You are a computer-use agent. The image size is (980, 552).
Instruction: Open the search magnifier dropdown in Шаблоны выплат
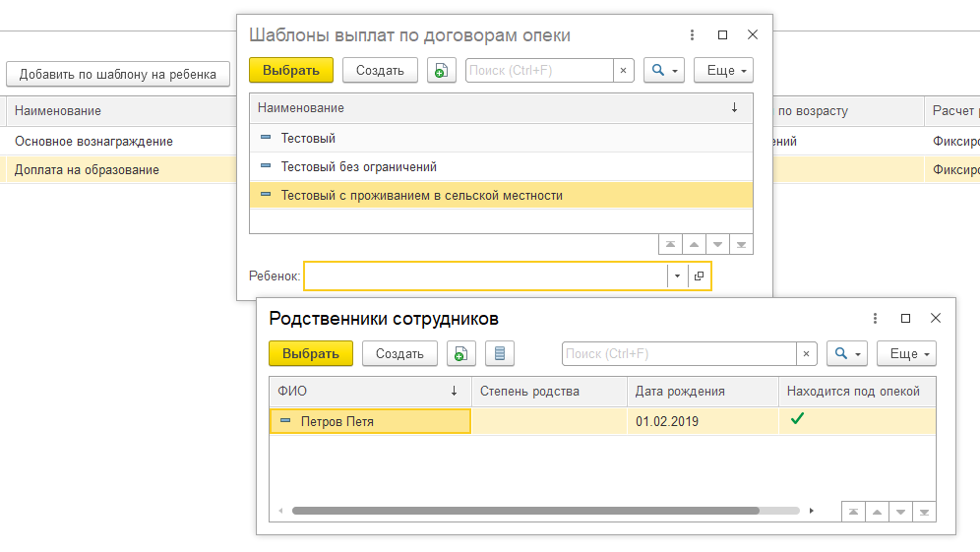pyautogui.click(x=664, y=71)
